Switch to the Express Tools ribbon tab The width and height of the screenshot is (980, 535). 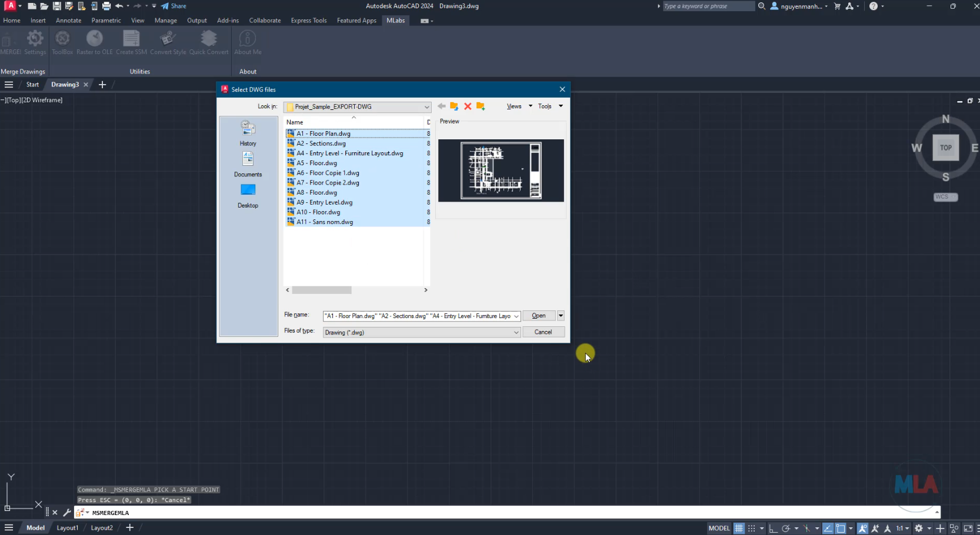pyautogui.click(x=309, y=21)
